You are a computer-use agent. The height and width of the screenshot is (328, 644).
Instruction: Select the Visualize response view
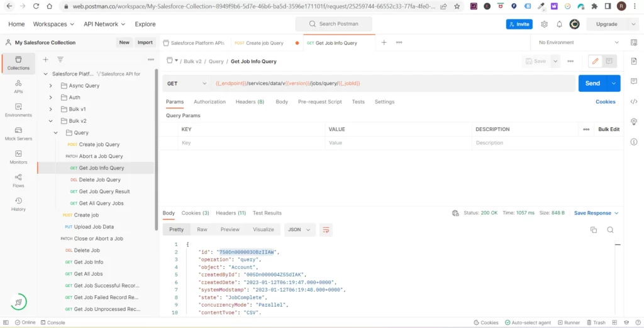pyautogui.click(x=264, y=229)
